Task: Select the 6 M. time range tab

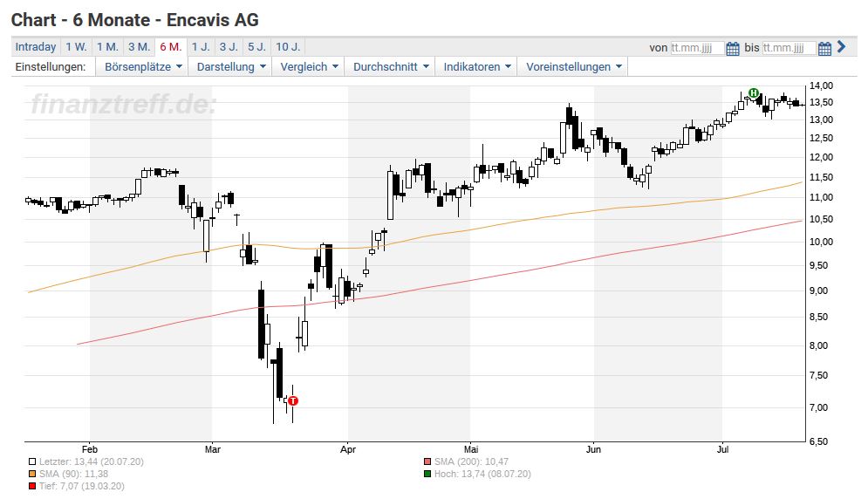Action: pyautogui.click(x=170, y=46)
